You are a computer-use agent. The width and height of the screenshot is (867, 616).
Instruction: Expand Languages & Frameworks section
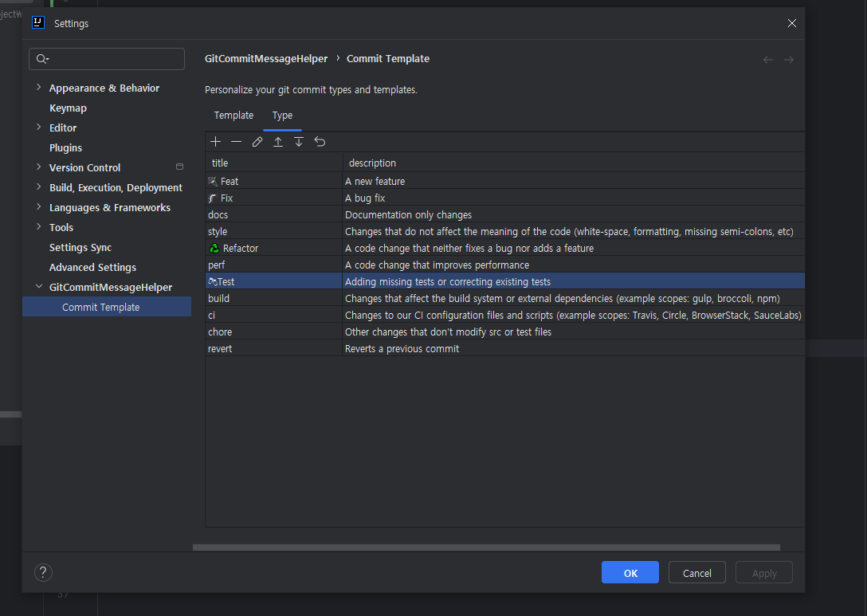coord(39,207)
